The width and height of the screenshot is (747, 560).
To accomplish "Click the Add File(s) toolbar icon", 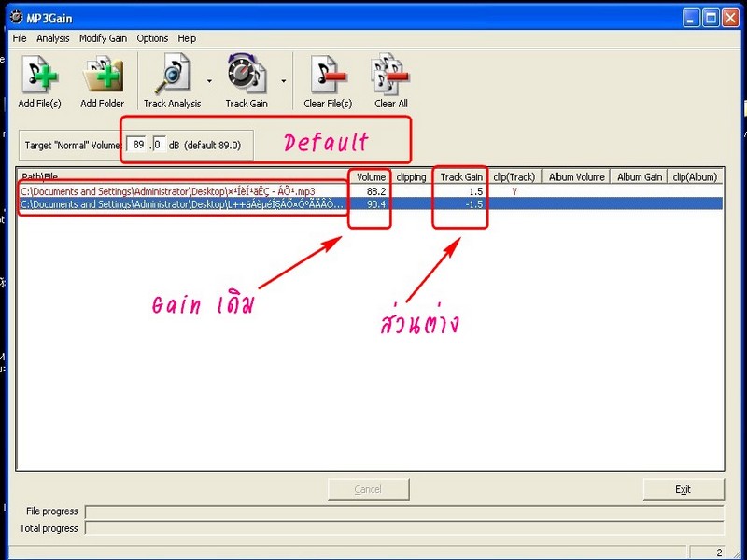I will [x=39, y=75].
